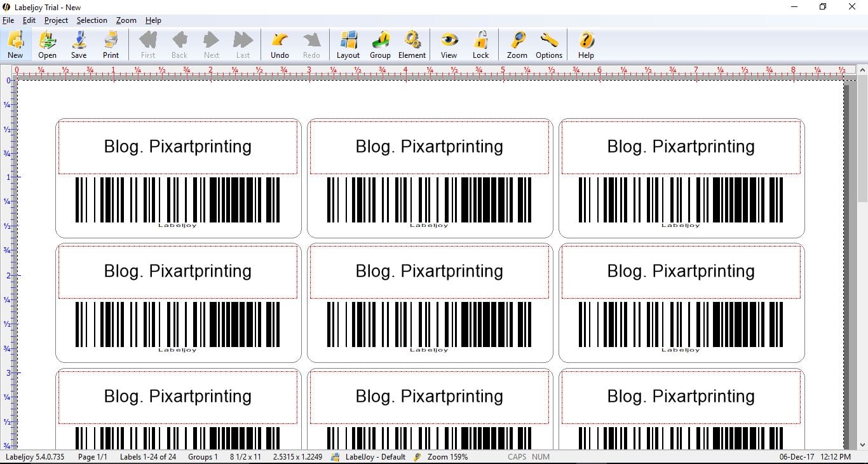Click 'Labeljoy 5.4.0.735' version text
Screen dimensions: 868x464
[35, 457]
